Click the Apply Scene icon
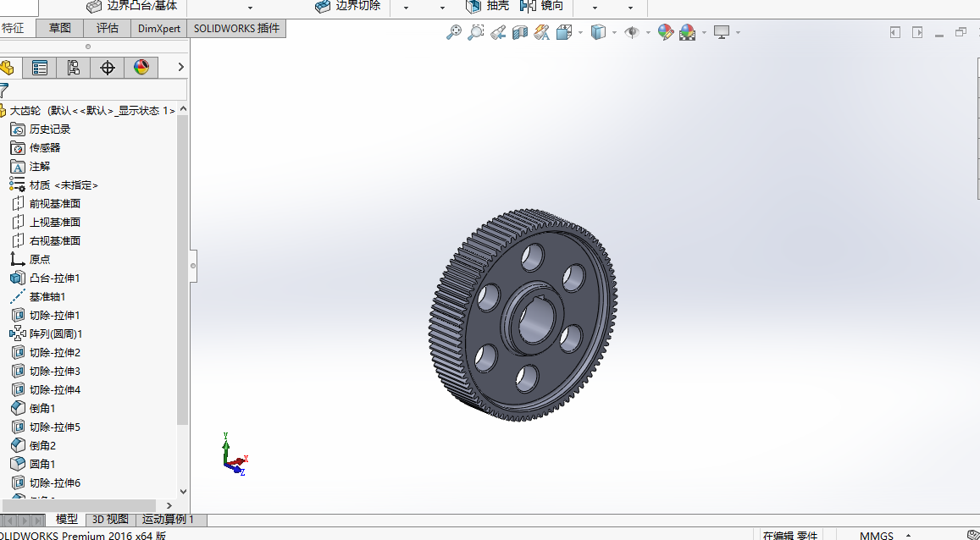Screen dimensions: 980x540 point(688,32)
